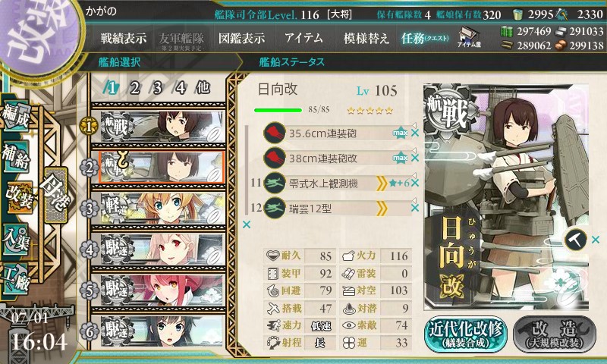Switch to fleet 2 tab
The height and width of the screenshot is (364, 607).
click(x=134, y=88)
